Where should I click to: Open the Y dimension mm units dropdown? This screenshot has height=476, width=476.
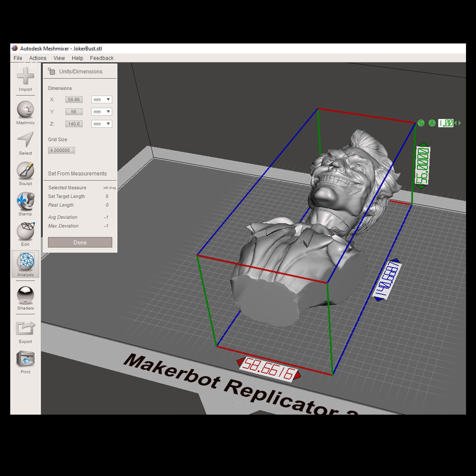(102, 112)
